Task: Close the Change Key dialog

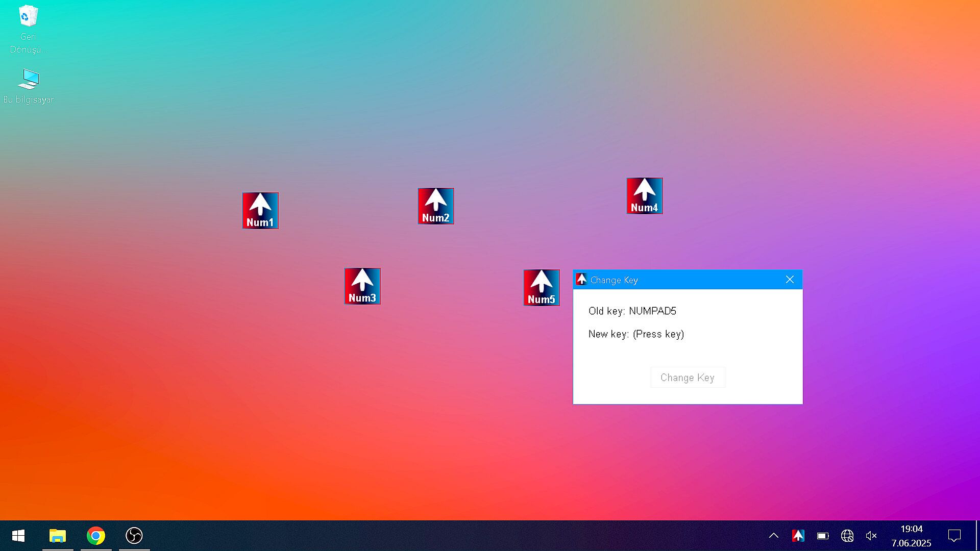Action: click(x=790, y=280)
